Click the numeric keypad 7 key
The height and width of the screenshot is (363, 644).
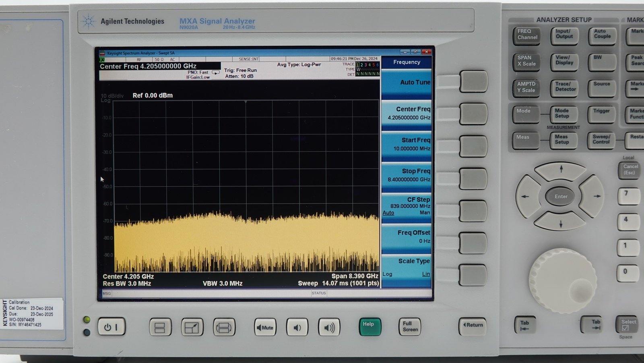tap(628, 196)
